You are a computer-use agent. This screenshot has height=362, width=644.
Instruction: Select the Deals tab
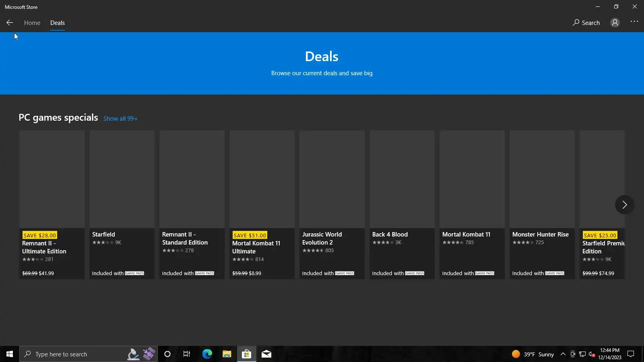click(58, 23)
